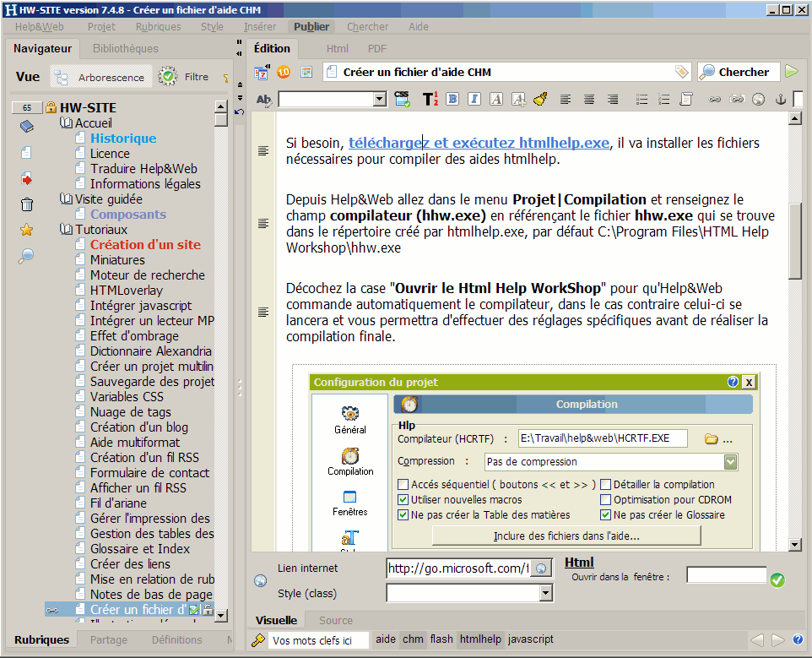This screenshot has height=658, width=812.
Task: Switch to the PDF tab
Action: click(377, 49)
